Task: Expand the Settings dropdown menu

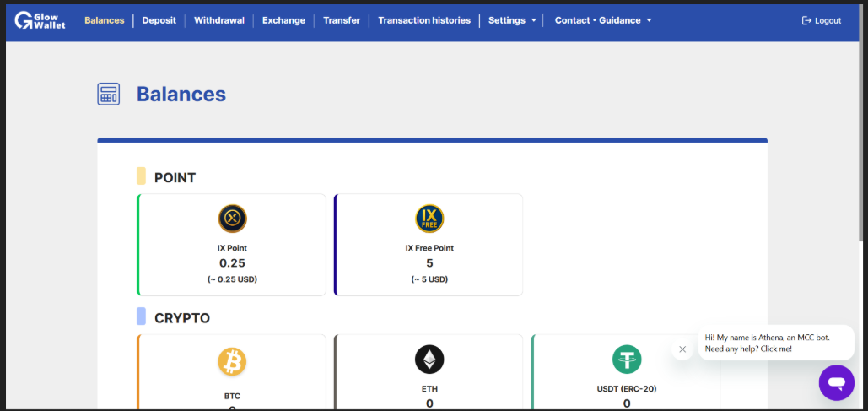Action: pos(512,20)
